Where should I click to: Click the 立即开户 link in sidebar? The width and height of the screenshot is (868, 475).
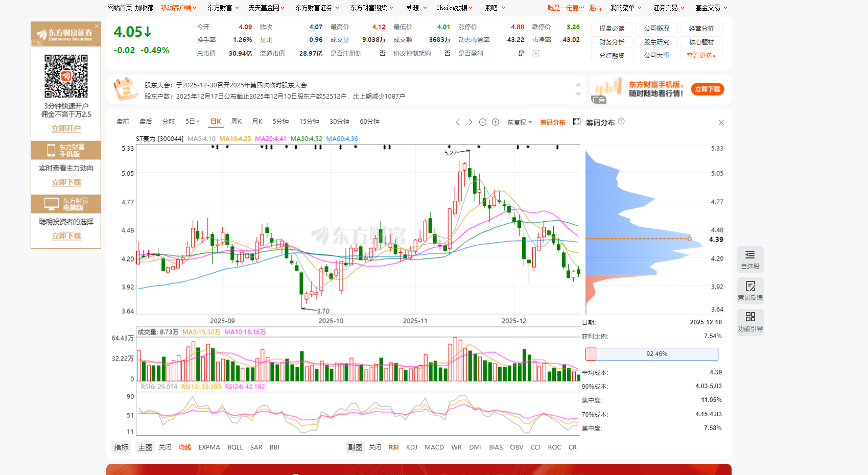[66, 129]
